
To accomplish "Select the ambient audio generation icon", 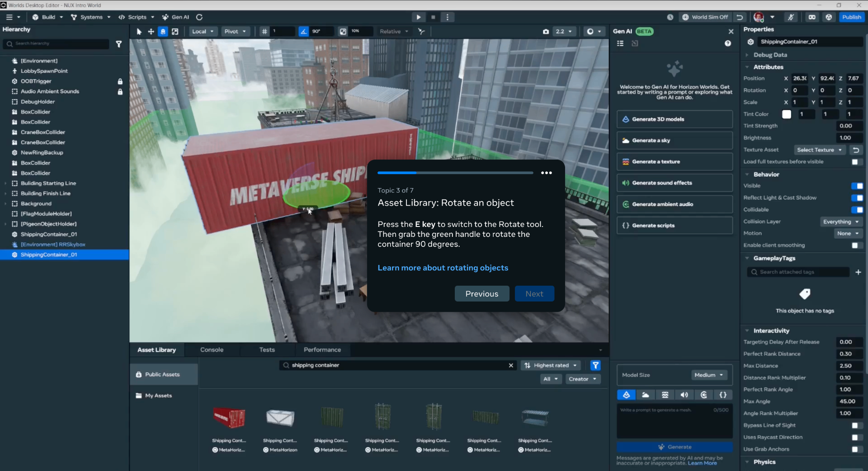I will coord(704,395).
